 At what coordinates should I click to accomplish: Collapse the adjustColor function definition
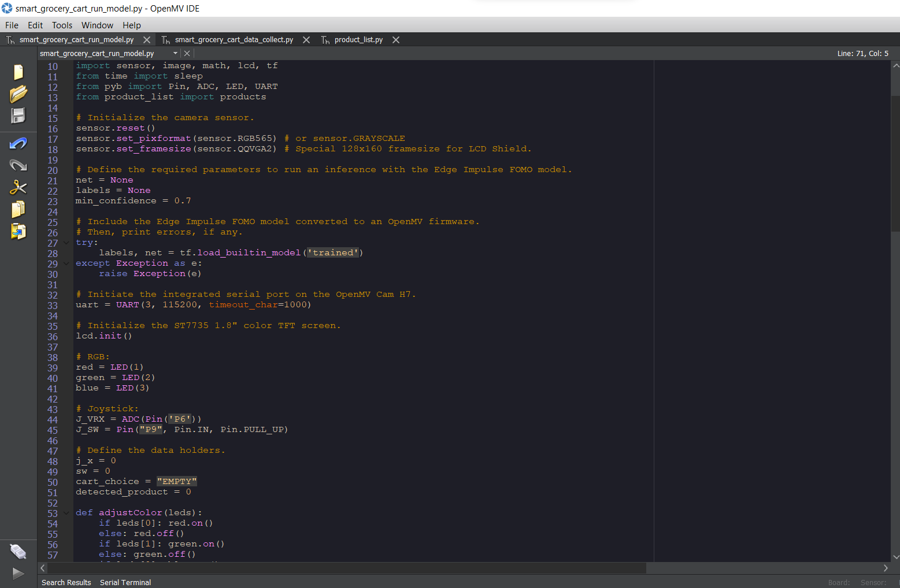[65, 512]
